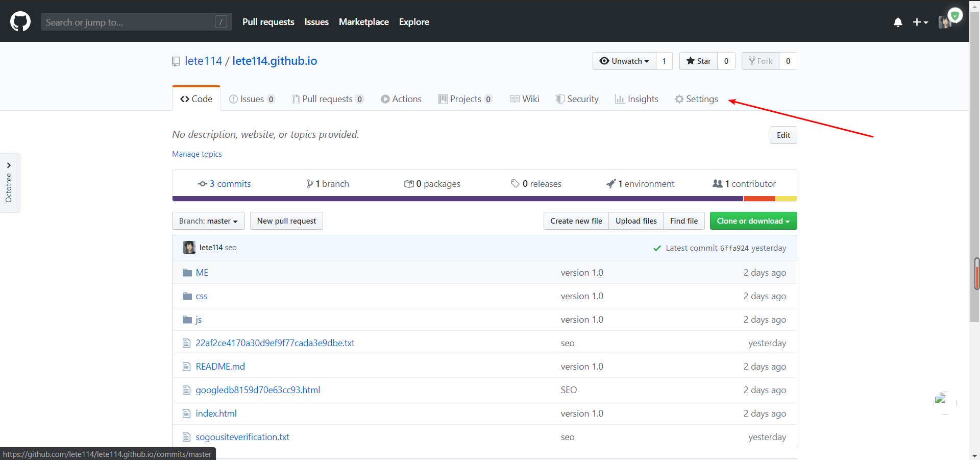
Task: Click the user avatar next to lete114 commit
Action: [x=189, y=248]
